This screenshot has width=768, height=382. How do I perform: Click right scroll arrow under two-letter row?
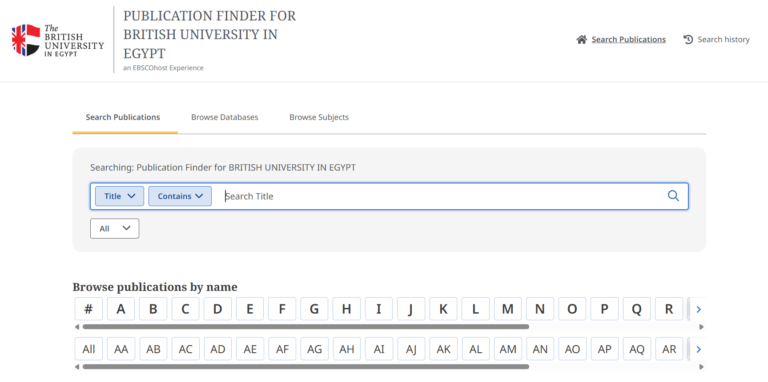[701, 366]
